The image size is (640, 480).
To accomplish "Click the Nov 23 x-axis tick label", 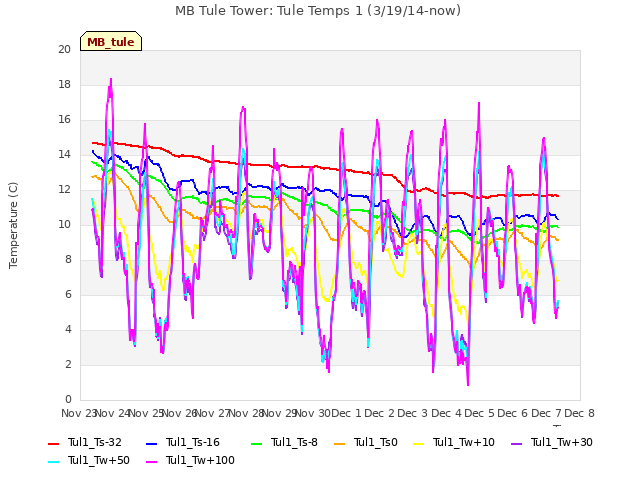I will [x=78, y=413].
